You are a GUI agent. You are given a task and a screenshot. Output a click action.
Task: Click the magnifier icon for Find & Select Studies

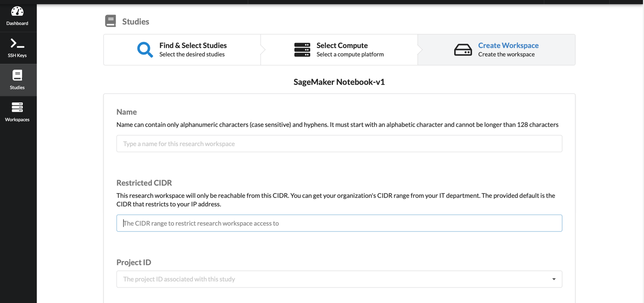click(145, 49)
